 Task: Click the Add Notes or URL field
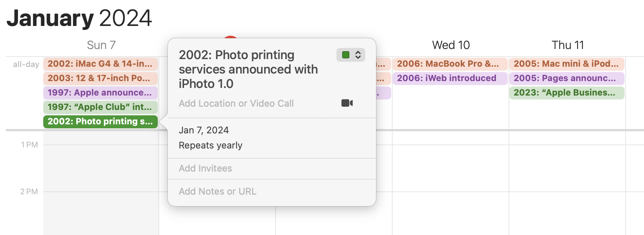coord(218,191)
